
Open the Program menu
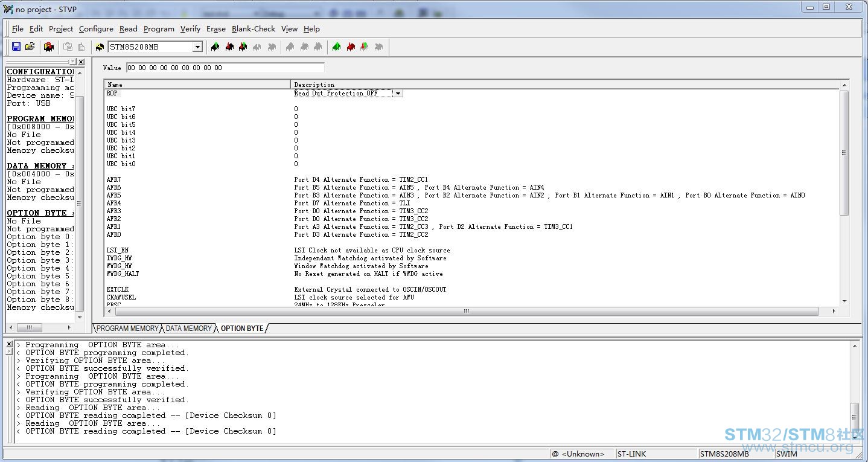(159, 28)
